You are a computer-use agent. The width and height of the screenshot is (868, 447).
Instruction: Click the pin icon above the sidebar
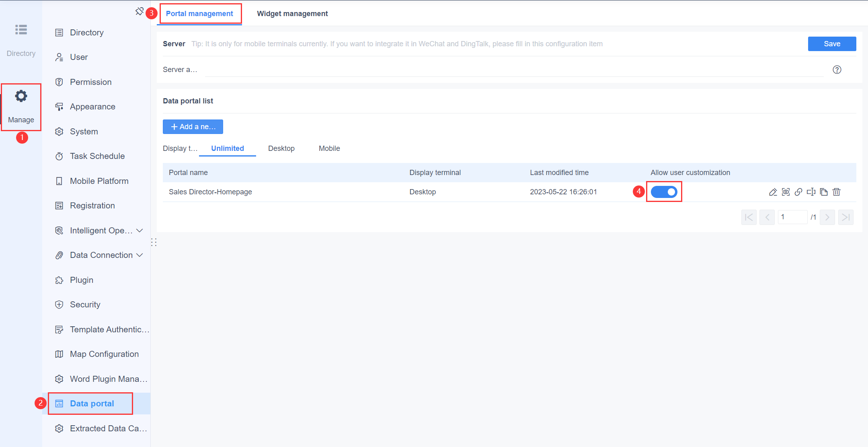(140, 11)
